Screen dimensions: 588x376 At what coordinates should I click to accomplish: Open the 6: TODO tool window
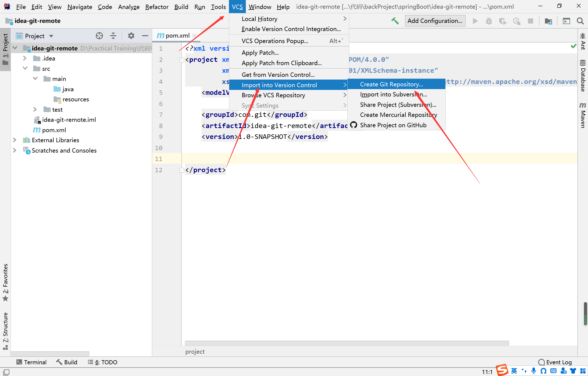[103, 362]
